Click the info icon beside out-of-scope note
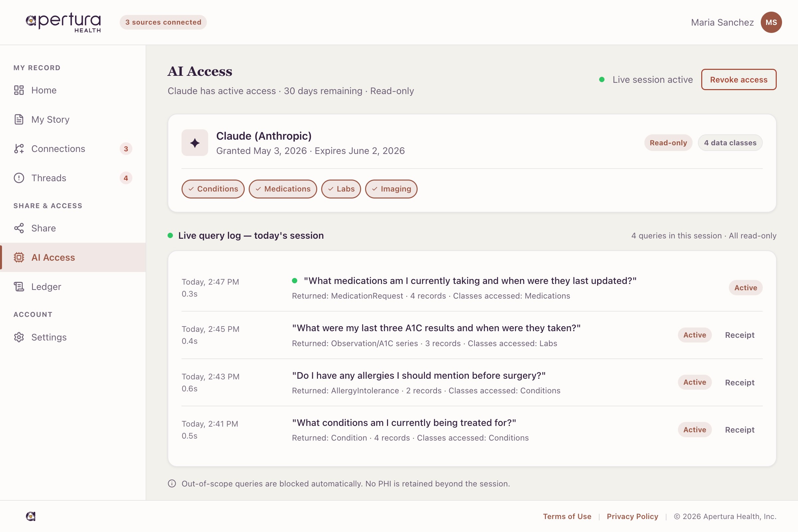The width and height of the screenshot is (798, 532). 172,483
